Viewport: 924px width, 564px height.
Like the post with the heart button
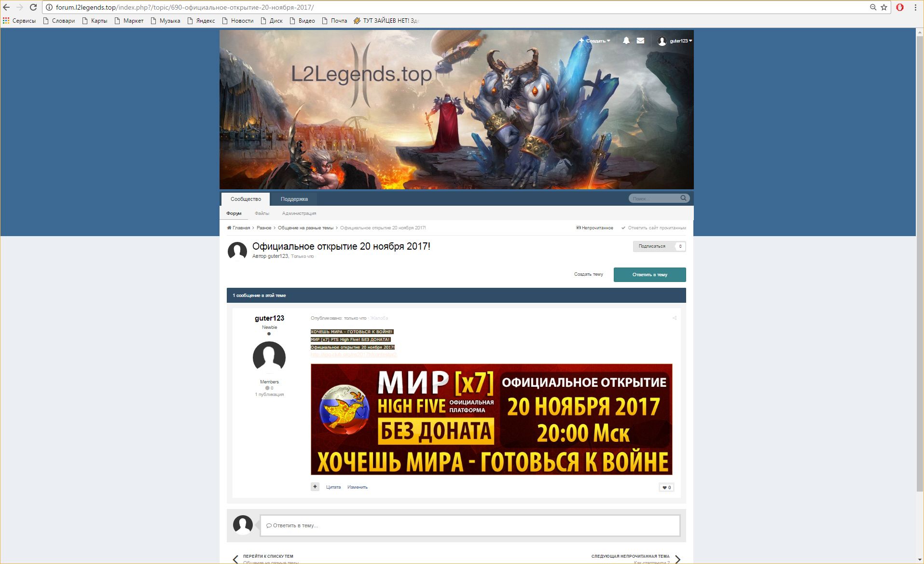click(666, 487)
